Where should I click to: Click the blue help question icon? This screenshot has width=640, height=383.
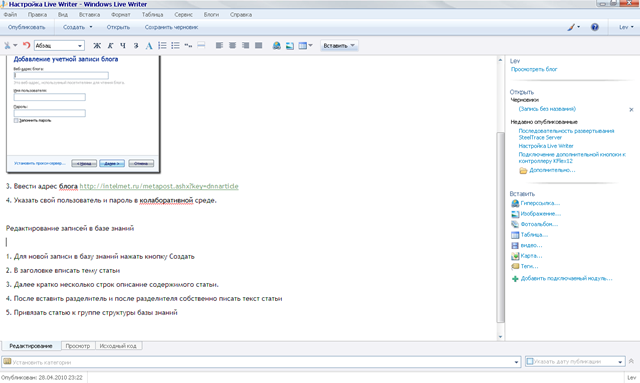[595, 27]
